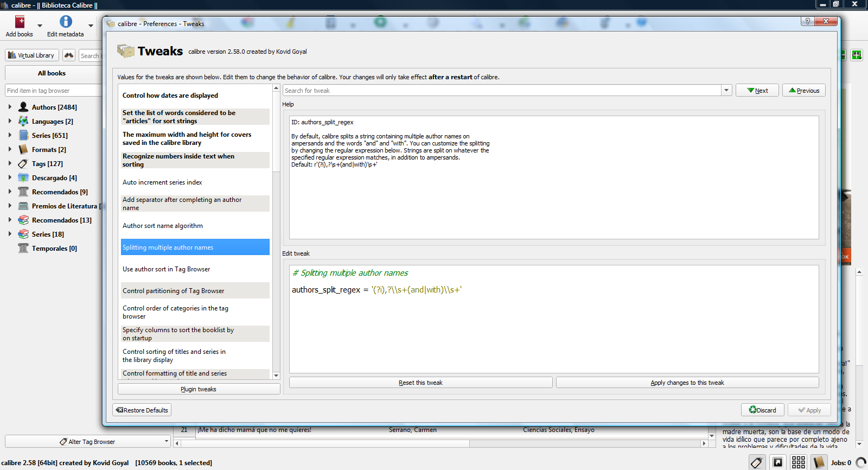Toggle the book details icon in status bar
Screen dimensions: 868x470
click(819, 462)
